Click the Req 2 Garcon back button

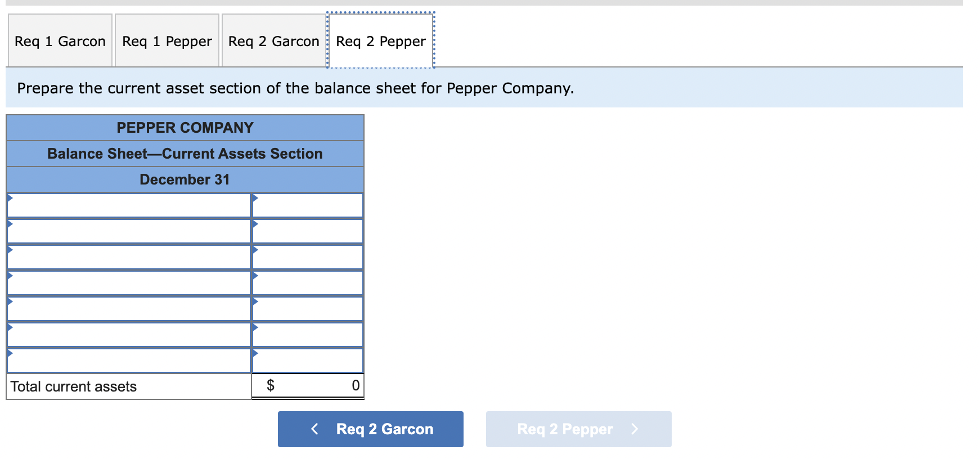point(370,429)
